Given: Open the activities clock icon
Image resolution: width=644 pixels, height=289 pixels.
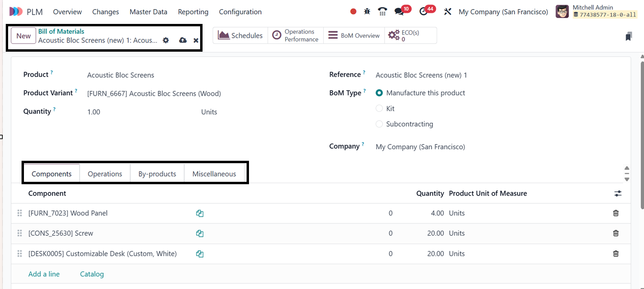Looking at the screenshot, I should tap(423, 11).
